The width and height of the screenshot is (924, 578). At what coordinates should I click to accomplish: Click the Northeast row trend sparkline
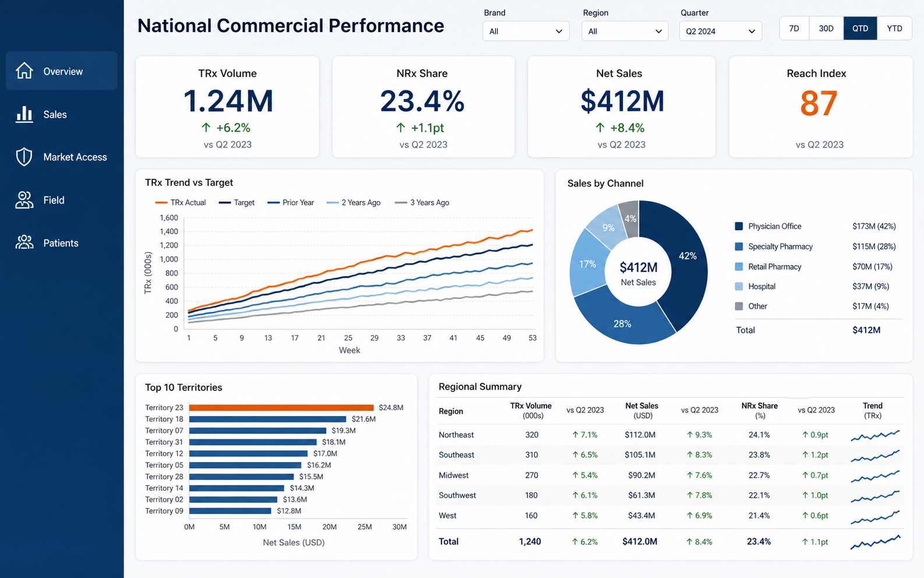tap(875, 435)
